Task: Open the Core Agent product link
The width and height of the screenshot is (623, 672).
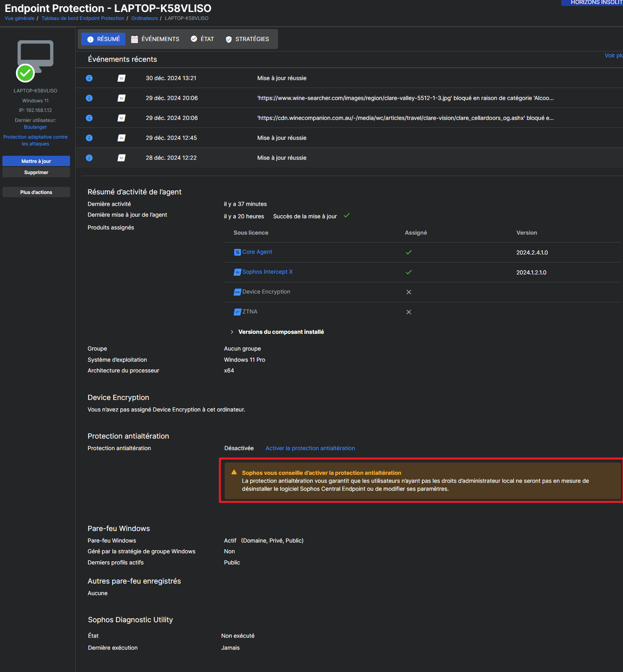Action: coord(257,252)
